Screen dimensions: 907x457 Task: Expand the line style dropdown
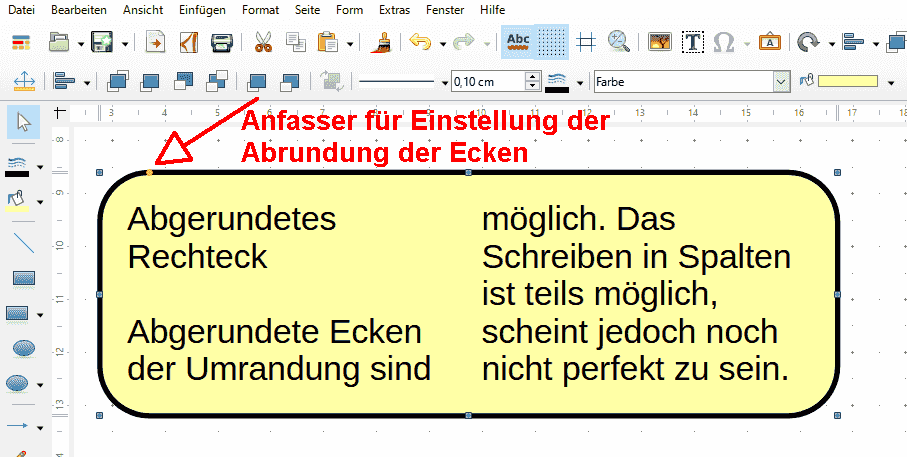[444, 81]
